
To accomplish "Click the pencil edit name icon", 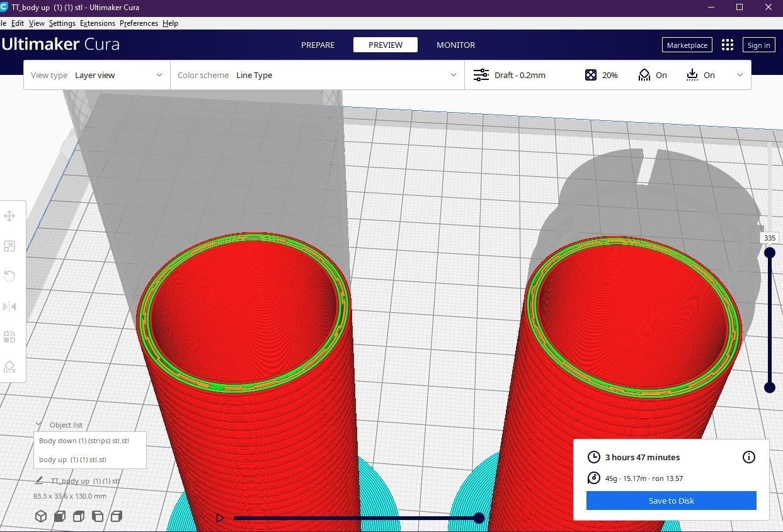I will pos(39,480).
